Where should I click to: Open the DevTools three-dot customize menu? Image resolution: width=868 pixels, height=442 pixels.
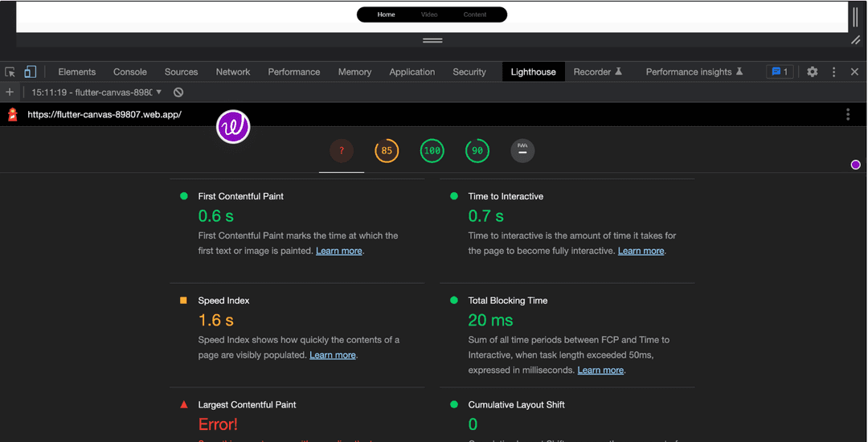pos(834,72)
